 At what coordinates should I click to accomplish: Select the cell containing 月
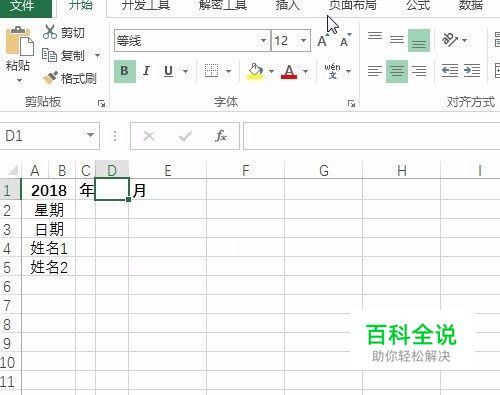pyautogui.click(x=168, y=190)
